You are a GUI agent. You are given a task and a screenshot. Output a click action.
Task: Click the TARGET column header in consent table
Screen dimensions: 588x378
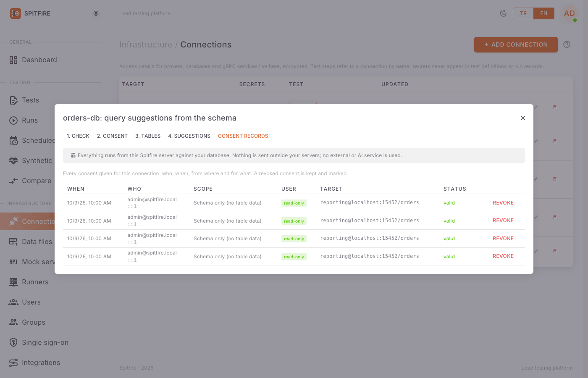(x=331, y=189)
